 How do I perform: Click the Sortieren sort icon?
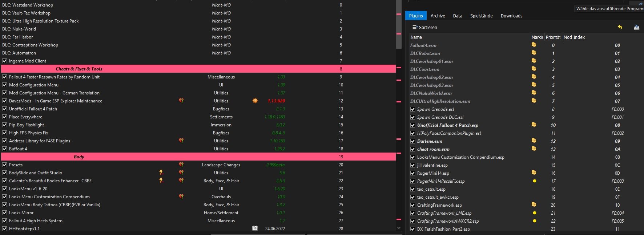click(415, 27)
